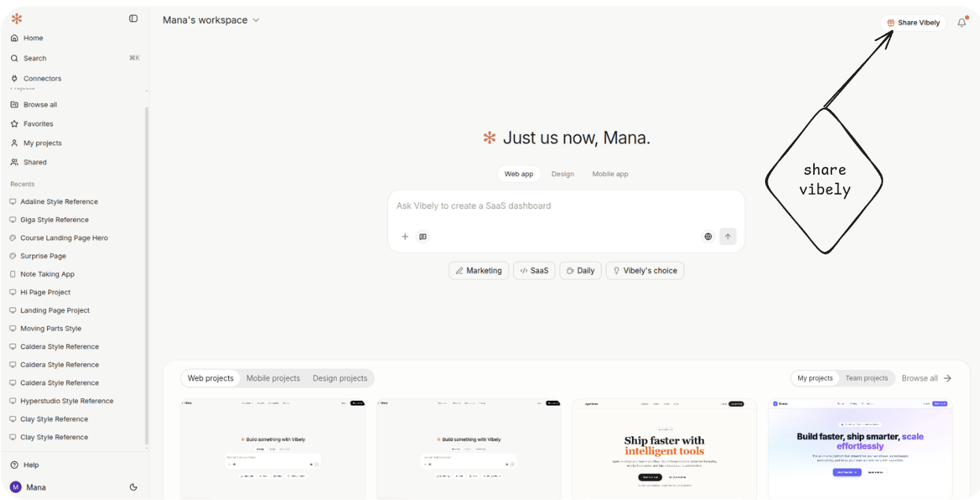
Task: Switch to the Mobile projects tab
Action: tap(273, 379)
